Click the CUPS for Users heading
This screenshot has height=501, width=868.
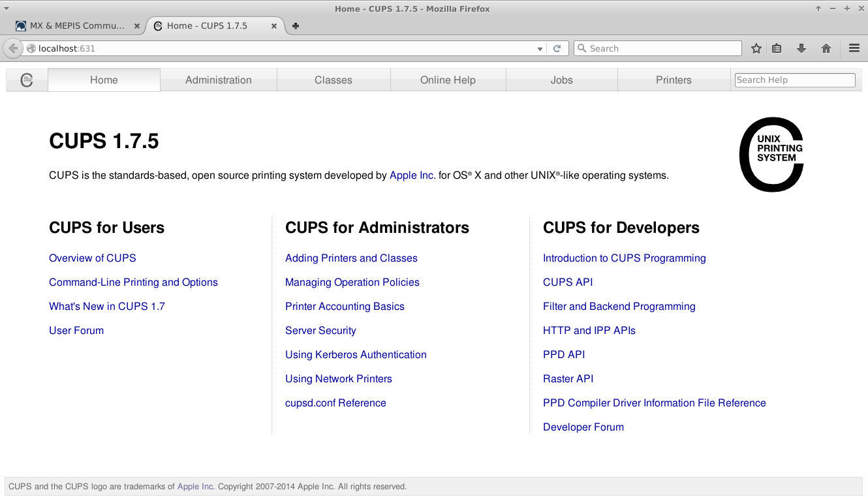coord(107,228)
